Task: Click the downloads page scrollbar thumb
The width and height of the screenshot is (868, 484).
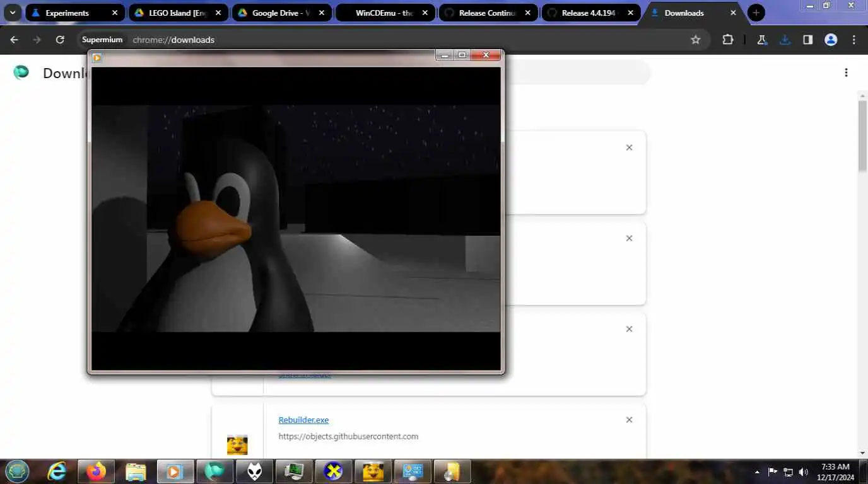Action: tap(862, 135)
